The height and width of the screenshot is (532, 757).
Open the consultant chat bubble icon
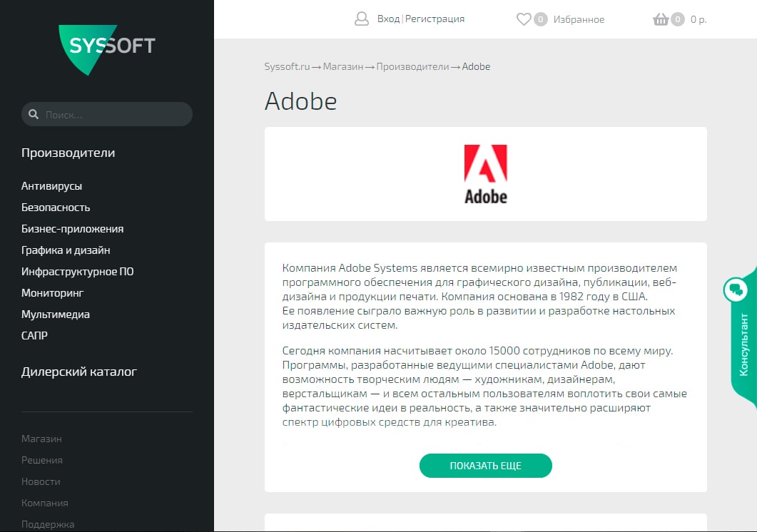coord(736,290)
